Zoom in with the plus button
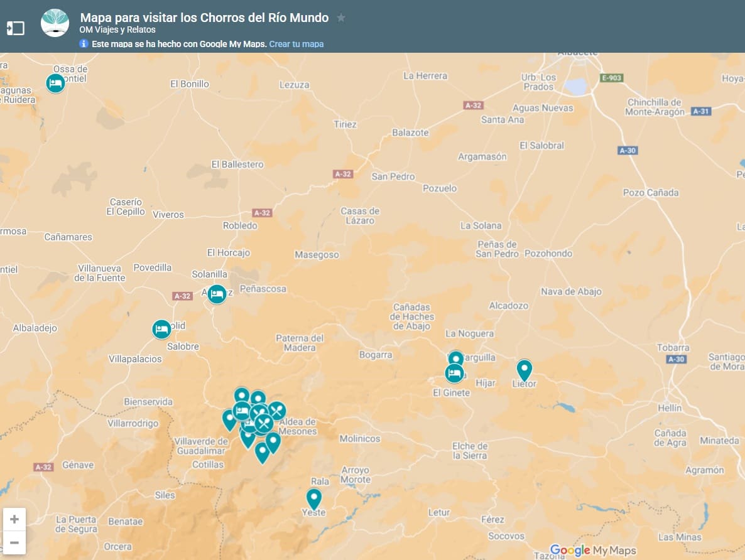The width and height of the screenshot is (745, 560). coord(14,519)
